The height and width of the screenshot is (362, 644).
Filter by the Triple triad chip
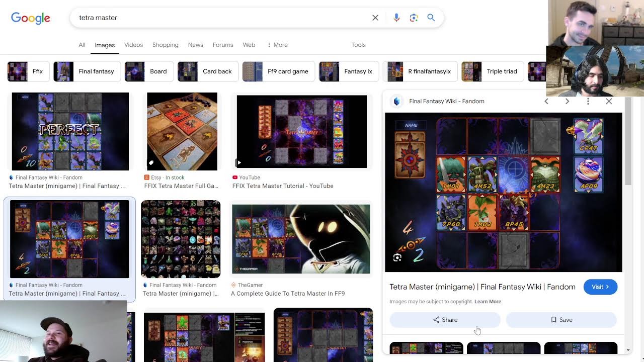(x=493, y=71)
